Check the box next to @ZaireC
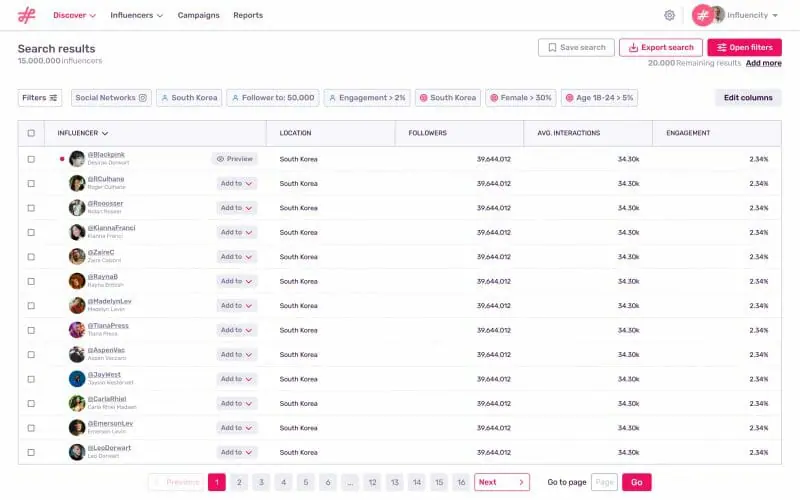The height and width of the screenshot is (500, 800). click(x=31, y=257)
